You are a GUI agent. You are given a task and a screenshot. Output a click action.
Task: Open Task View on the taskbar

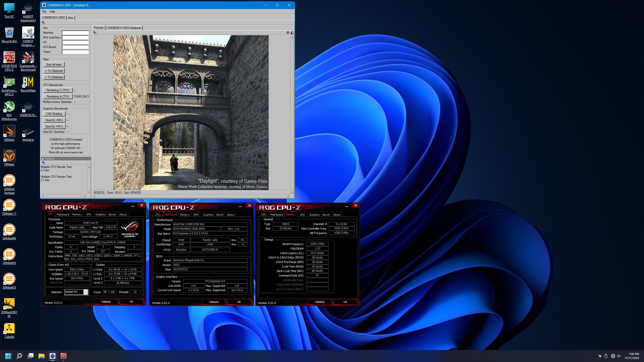pos(30,356)
